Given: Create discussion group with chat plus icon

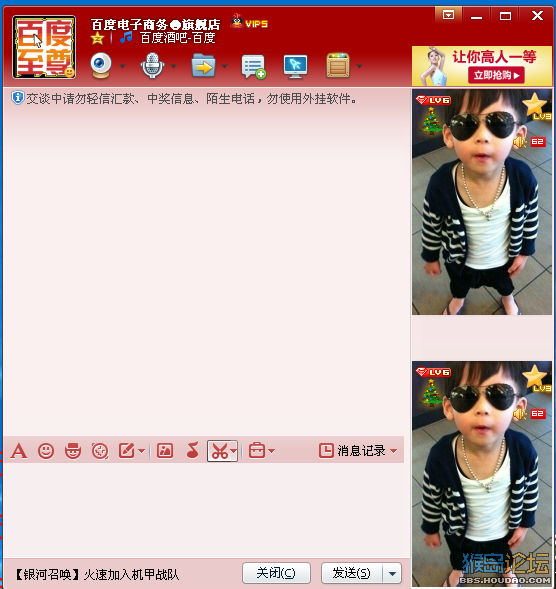Looking at the screenshot, I should point(254,66).
